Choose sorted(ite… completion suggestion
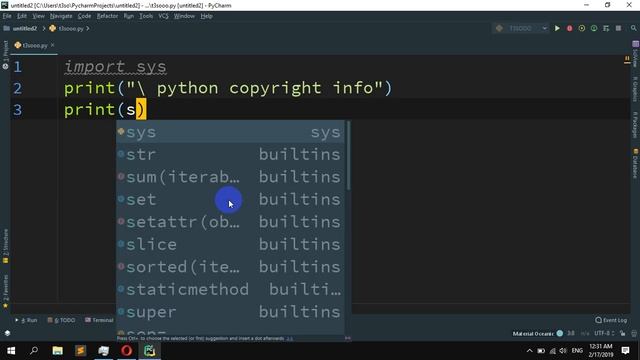Screen dimensions: 640x360 click(x=231, y=267)
